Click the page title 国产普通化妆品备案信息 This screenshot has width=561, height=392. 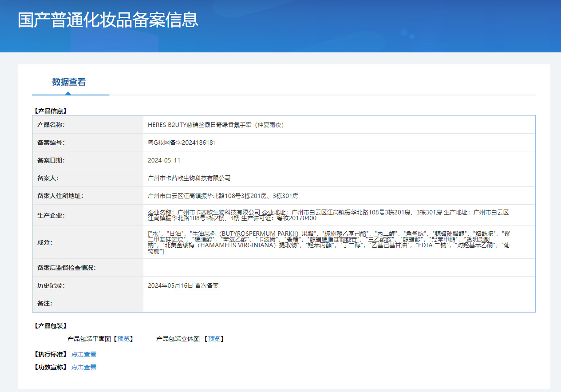(108, 20)
